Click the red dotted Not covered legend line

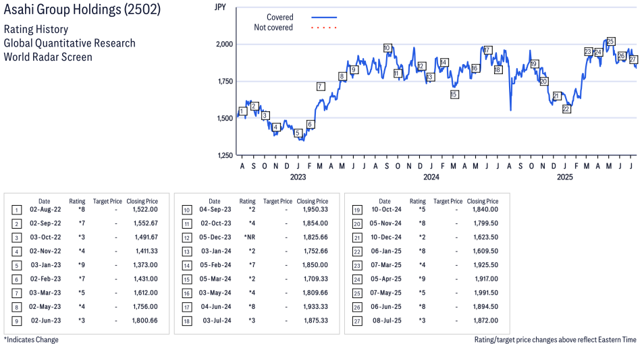pos(324,28)
